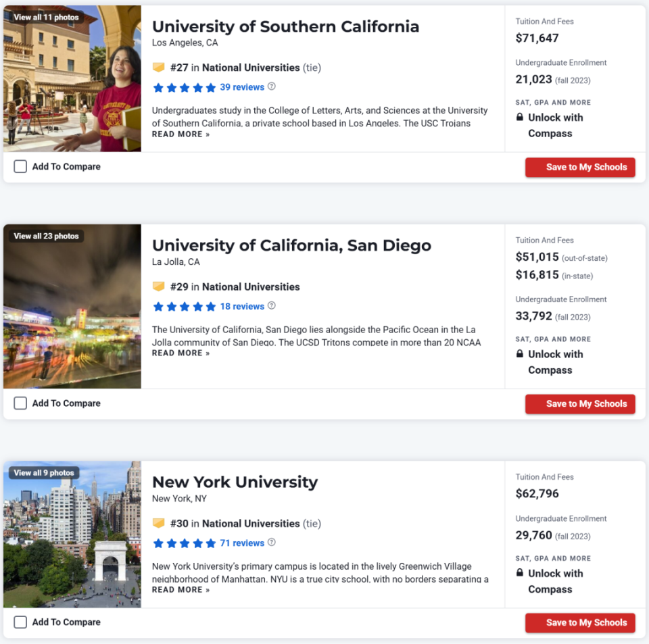Expand READ MORE for the NYU description
This screenshot has height=644, width=649.
tap(181, 590)
